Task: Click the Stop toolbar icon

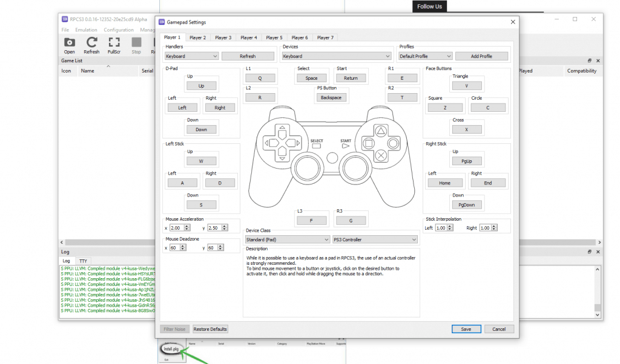Action: click(x=136, y=45)
